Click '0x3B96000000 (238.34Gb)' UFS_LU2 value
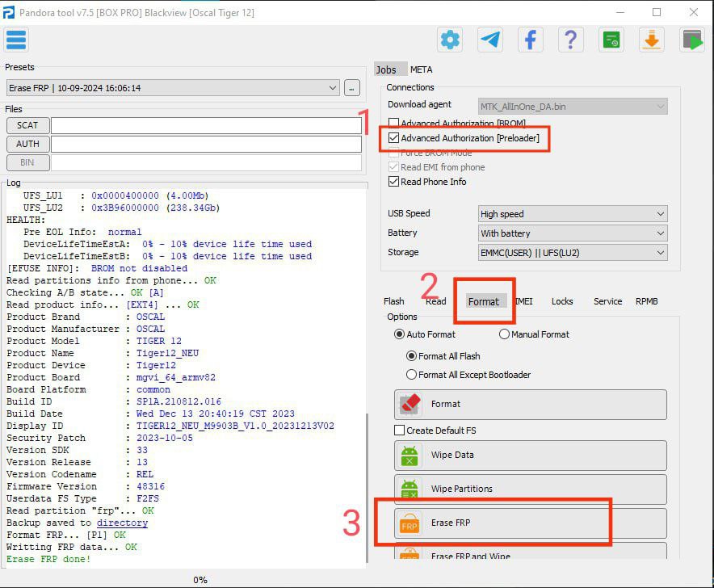 (156, 208)
